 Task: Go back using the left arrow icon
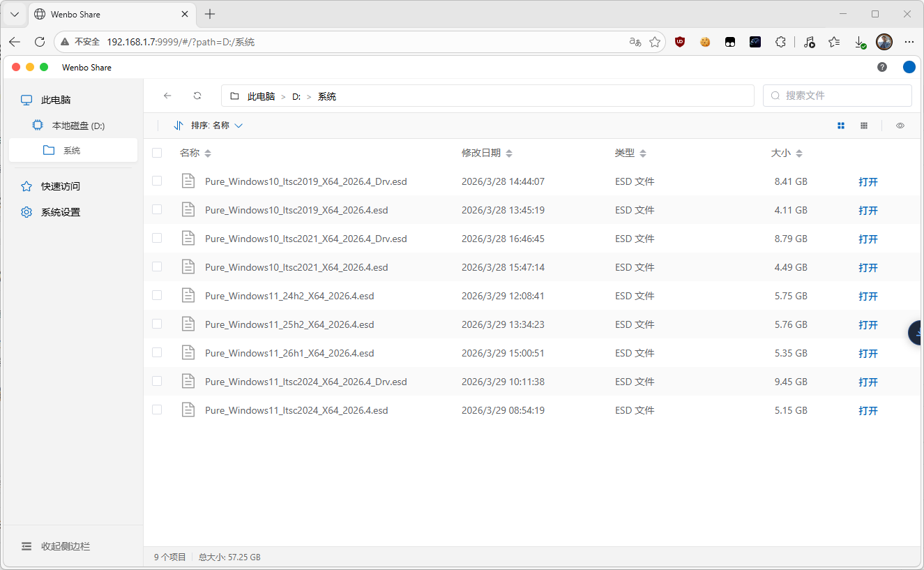pyautogui.click(x=167, y=96)
